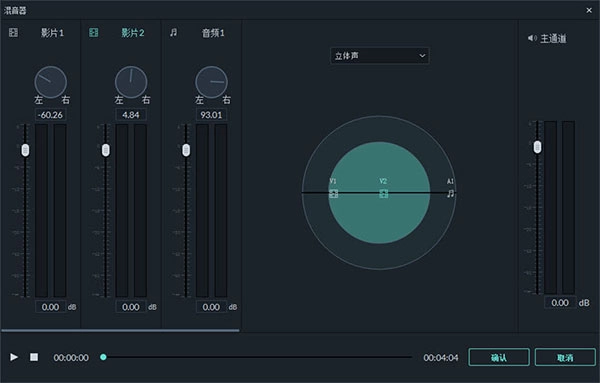Image resolution: width=600 pixels, height=383 pixels.
Task: Select the 音频1 channel label
Action: click(x=213, y=33)
